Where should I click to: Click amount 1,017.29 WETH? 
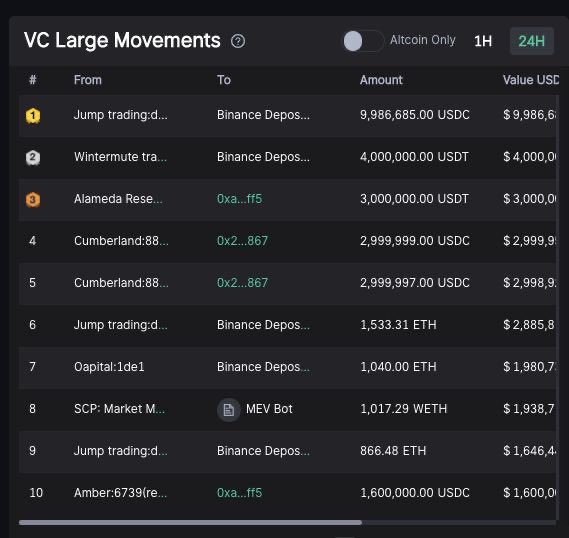point(404,409)
